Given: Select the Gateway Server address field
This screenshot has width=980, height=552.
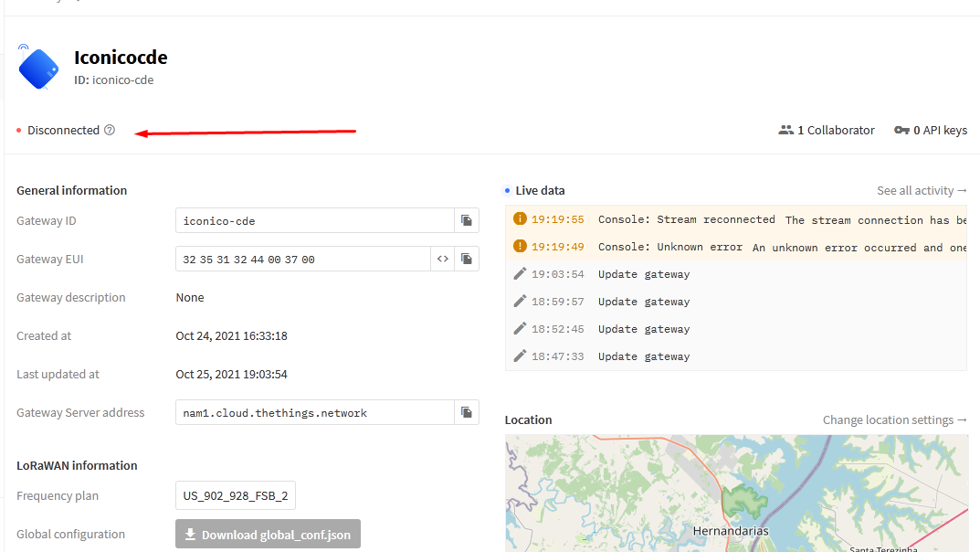Looking at the screenshot, I should 315,412.
